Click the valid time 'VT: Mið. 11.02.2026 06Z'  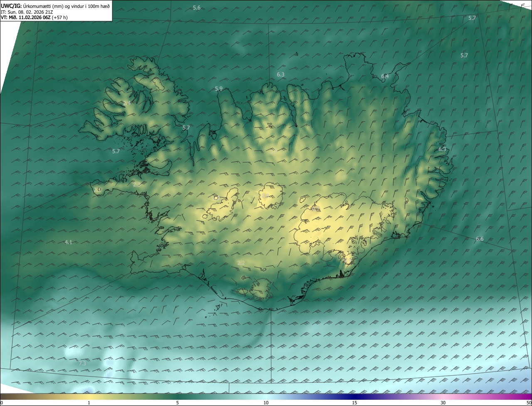point(26,17)
